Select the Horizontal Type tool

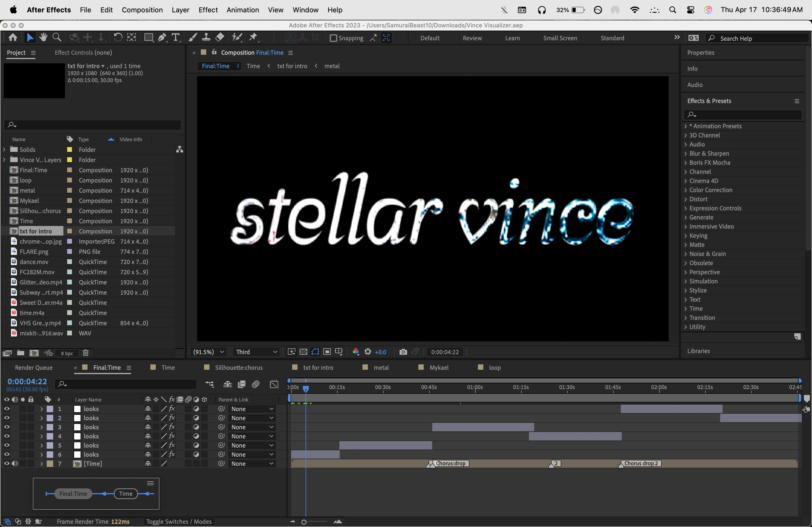coord(176,37)
